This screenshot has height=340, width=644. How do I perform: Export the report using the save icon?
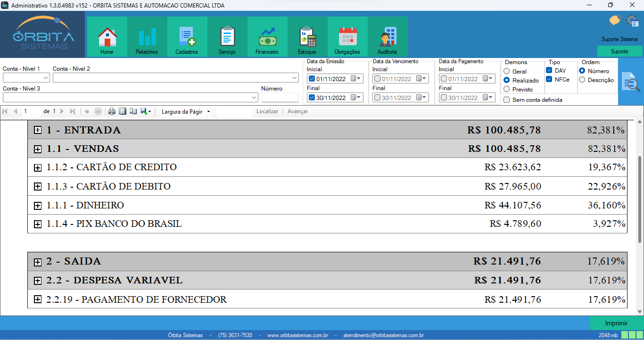[x=144, y=111]
